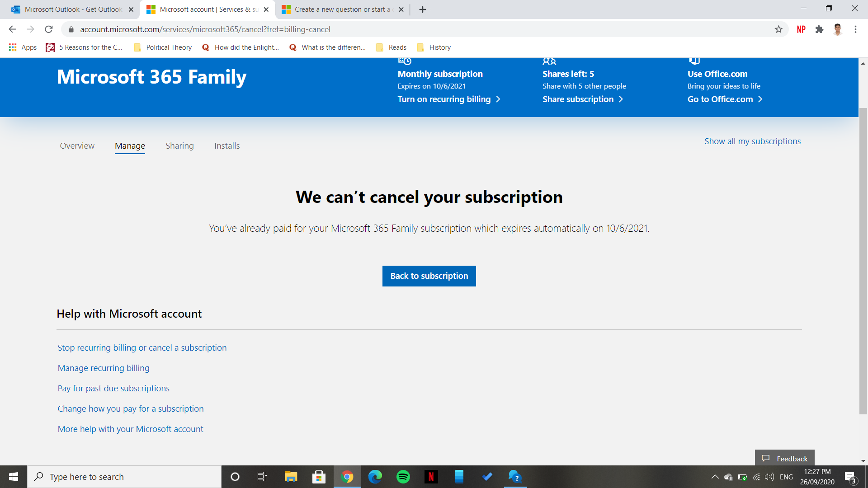Select the Manage tab
Viewport: 868px width, 488px height.
tap(130, 146)
